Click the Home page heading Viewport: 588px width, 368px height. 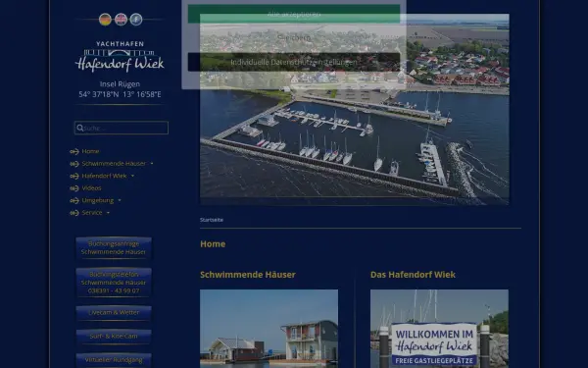[213, 244]
